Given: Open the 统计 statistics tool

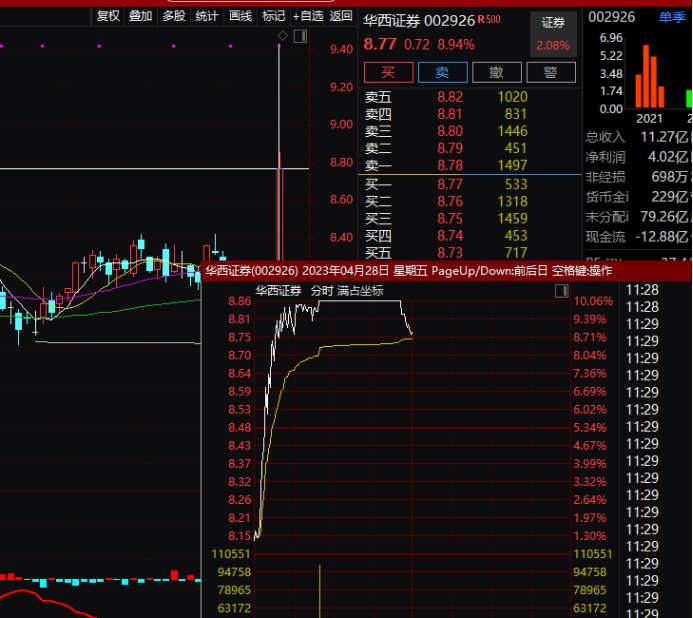Looking at the screenshot, I should point(207,16).
